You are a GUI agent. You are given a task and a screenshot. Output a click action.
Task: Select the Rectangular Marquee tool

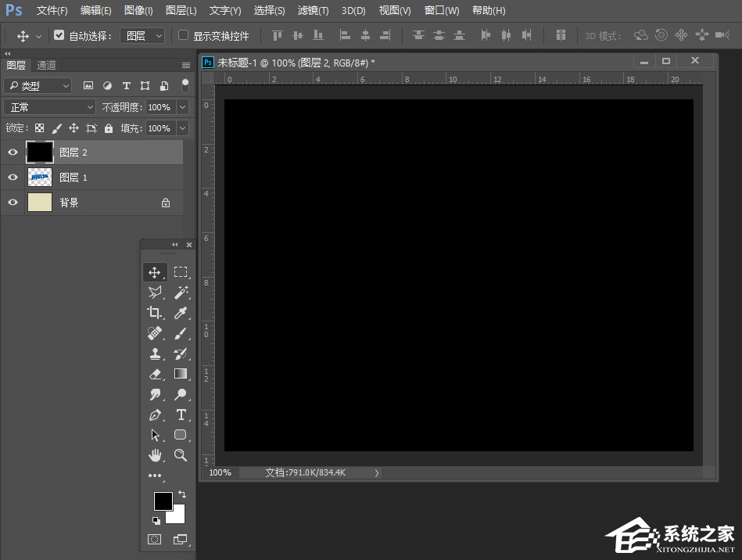click(x=181, y=272)
